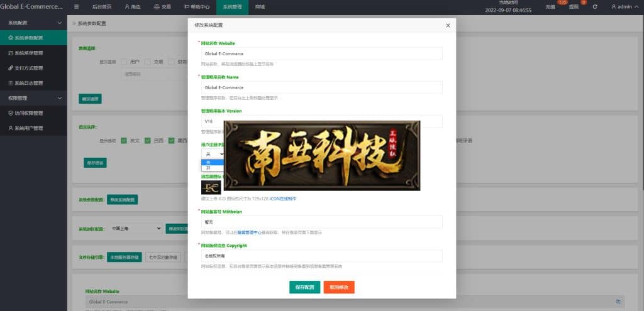This screenshot has height=311, width=644.
Task: Click the copy icon beside Global E-Commerce field
Action: point(618,302)
